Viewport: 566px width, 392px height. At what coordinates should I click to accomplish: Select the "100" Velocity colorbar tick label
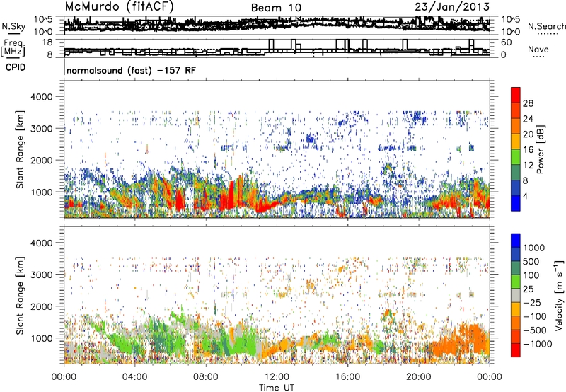point(531,275)
